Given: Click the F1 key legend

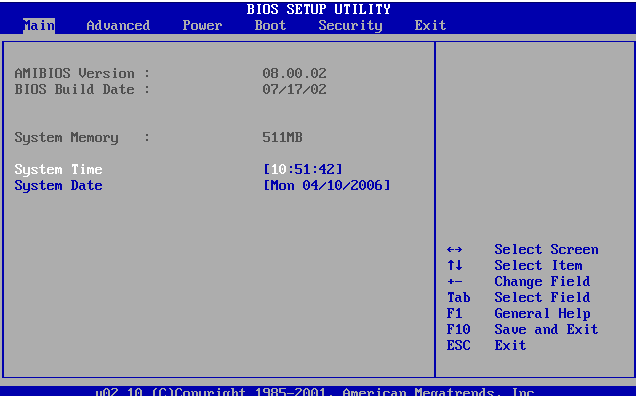Looking at the screenshot, I should (x=454, y=314).
